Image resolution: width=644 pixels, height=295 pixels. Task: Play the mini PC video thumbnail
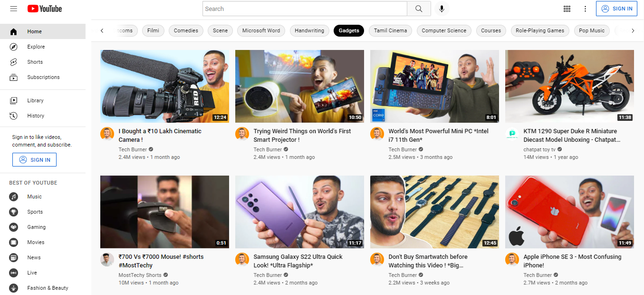434,86
